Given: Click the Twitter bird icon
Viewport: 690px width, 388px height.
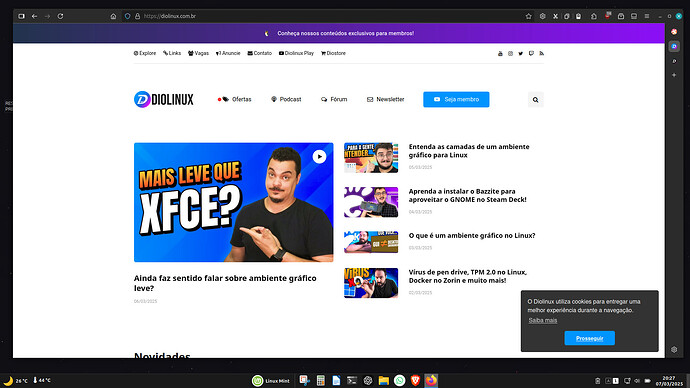Looking at the screenshot, I should [521, 54].
